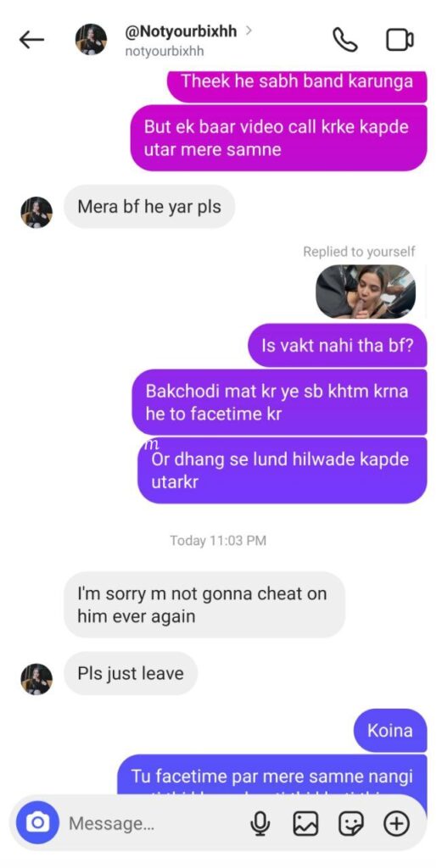Open the photo gallery picker icon
Image resolution: width=436 pixels, height=868 pixels.
(x=305, y=824)
